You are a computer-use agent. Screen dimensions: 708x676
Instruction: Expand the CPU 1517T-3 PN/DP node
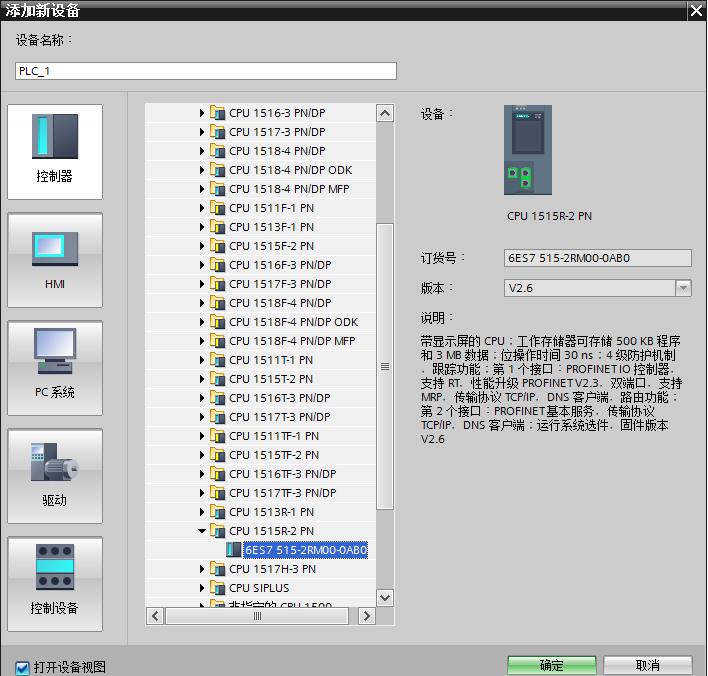tap(202, 417)
